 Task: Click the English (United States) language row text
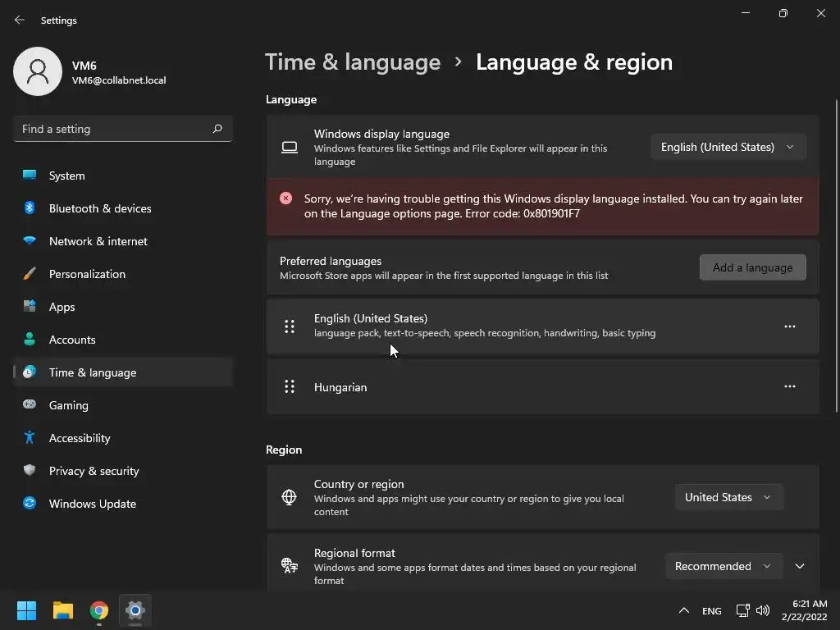(371, 318)
